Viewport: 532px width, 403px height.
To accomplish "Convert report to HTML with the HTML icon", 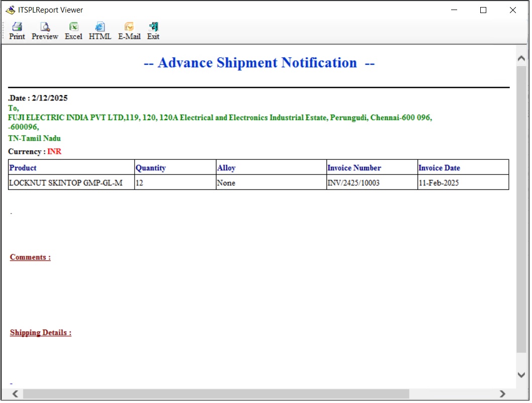I will click(99, 30).
